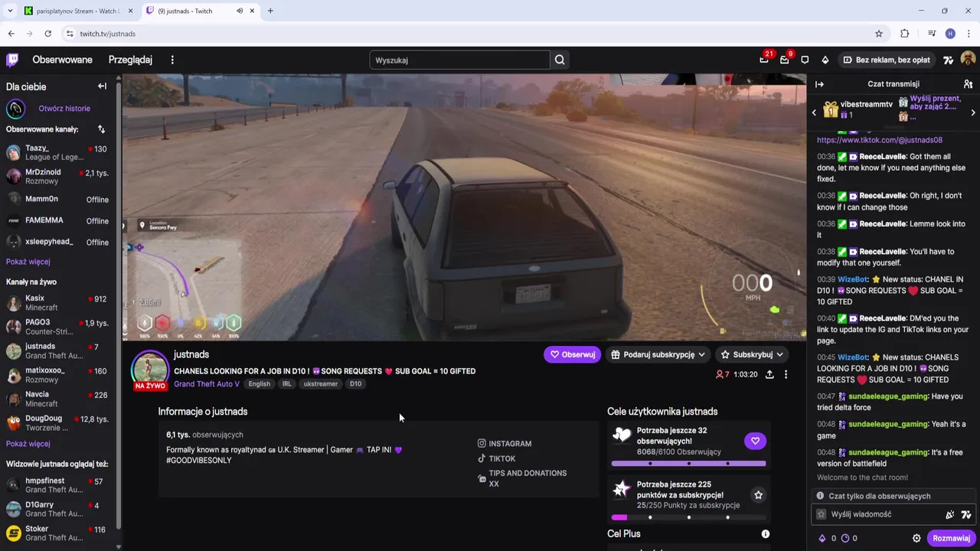Open user avatar menu in top right

[x=968, y=60]
